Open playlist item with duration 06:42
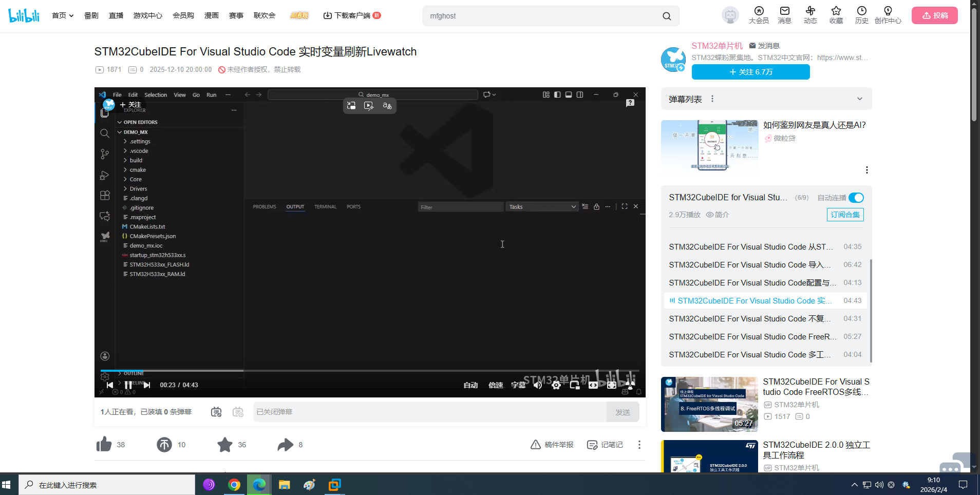 pyautogui.click(x=765, y=265)
